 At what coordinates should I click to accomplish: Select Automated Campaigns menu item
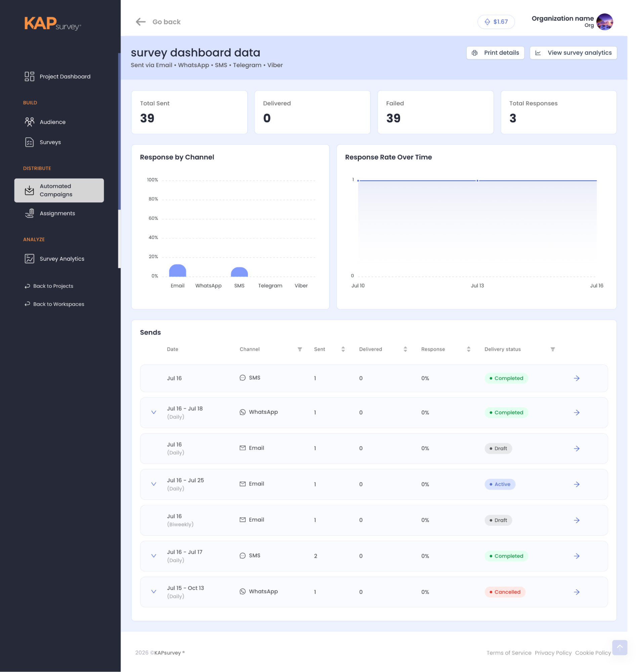59,191
